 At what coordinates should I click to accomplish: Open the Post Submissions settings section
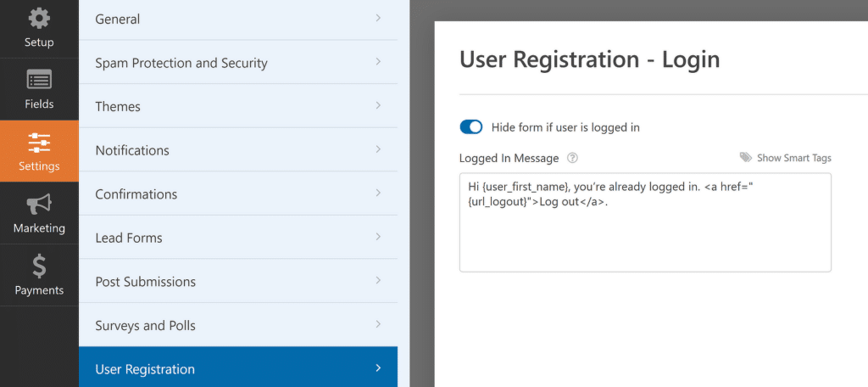point(238,281)
